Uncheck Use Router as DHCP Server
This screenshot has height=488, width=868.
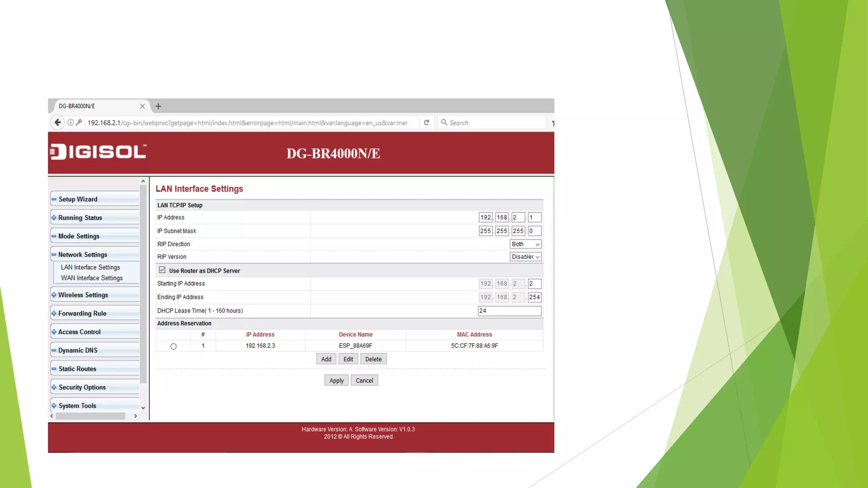point(162,270)
